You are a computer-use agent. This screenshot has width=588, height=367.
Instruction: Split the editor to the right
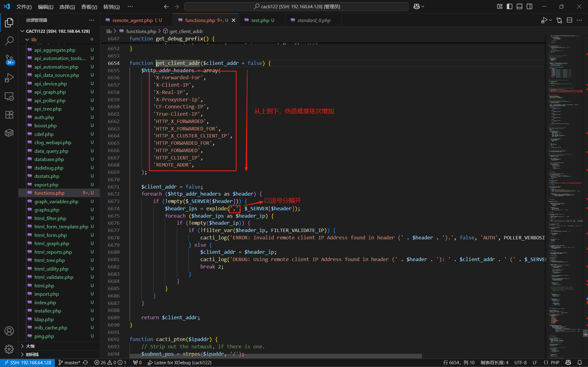[x=570, y=20]
